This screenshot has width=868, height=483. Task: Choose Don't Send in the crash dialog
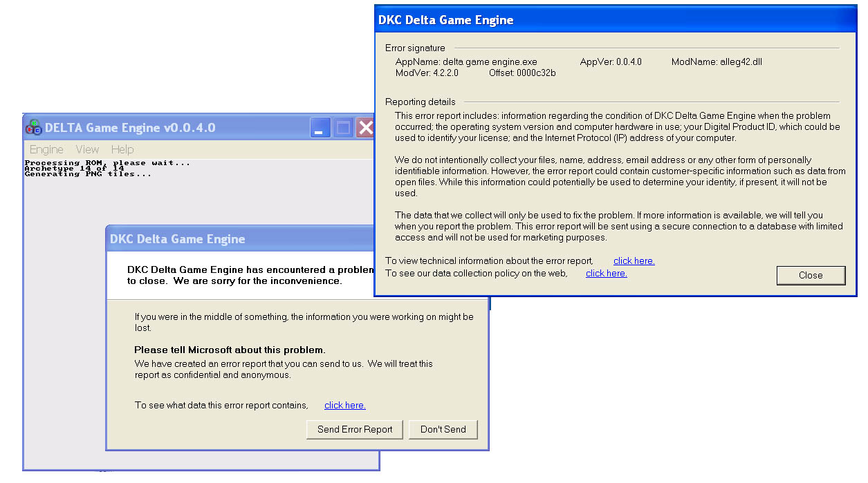[443, 429]
